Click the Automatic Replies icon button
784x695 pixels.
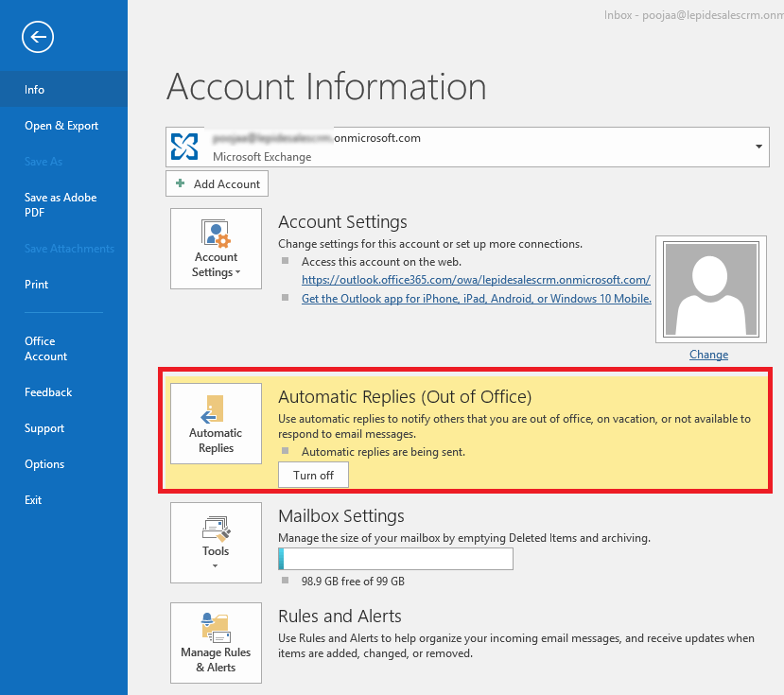(216, 423)
